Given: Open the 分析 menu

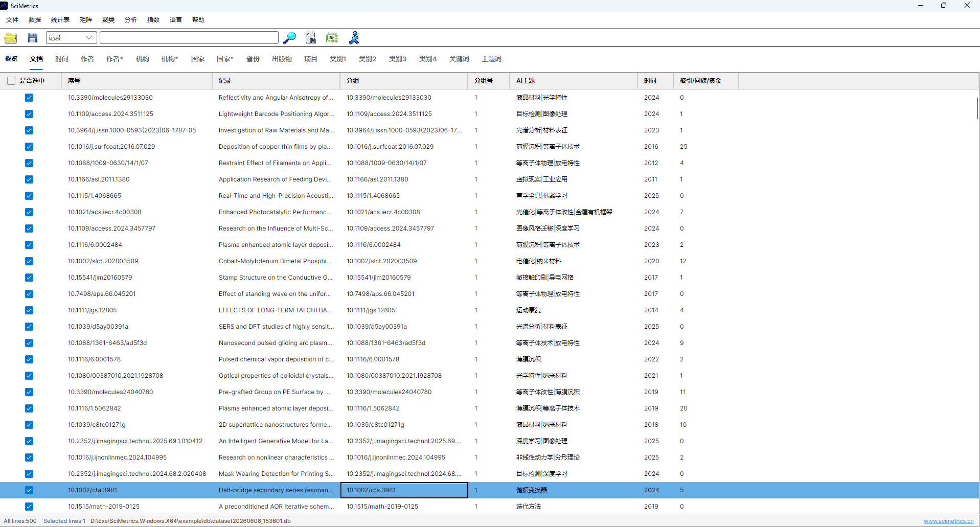Looking at the screenshot, I should (131, 20).
